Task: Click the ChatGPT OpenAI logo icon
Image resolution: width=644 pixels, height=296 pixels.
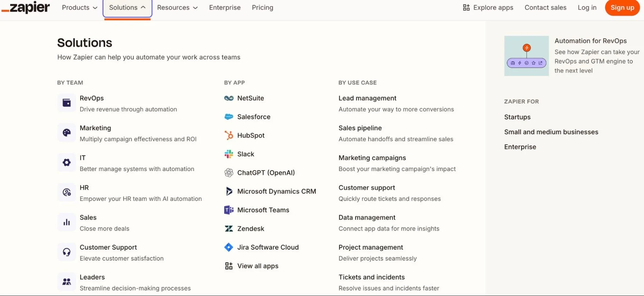Action: click(x=229, y=173)
